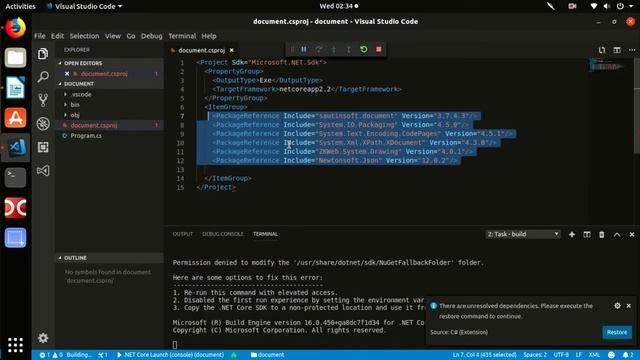Close document.csproj in Open Editors list
This screenshot has width=640, height=360.
67,73
